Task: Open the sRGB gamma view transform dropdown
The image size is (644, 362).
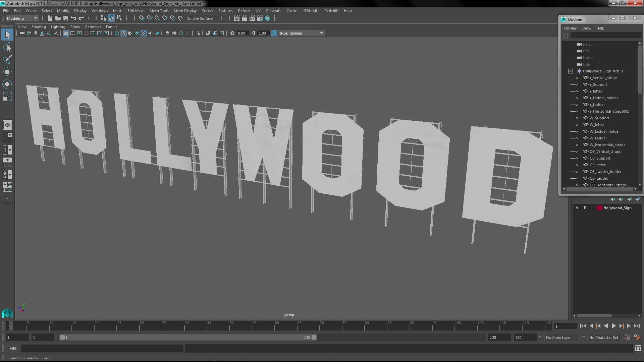Action: point(301,33)
